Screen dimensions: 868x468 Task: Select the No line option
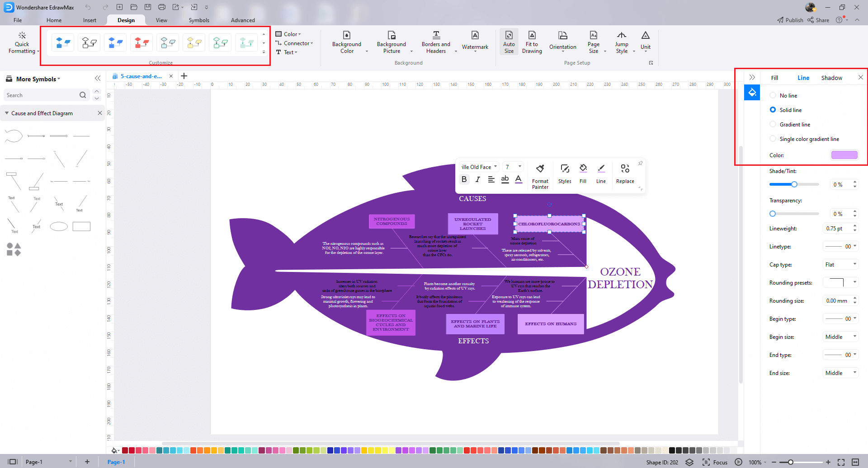click(x=774, y=95)
